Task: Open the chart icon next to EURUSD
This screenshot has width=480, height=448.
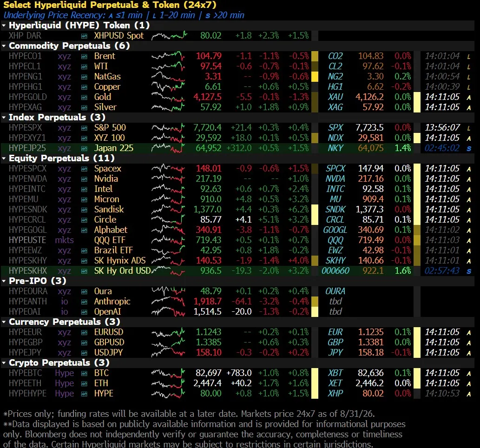Action: point(84,333)
